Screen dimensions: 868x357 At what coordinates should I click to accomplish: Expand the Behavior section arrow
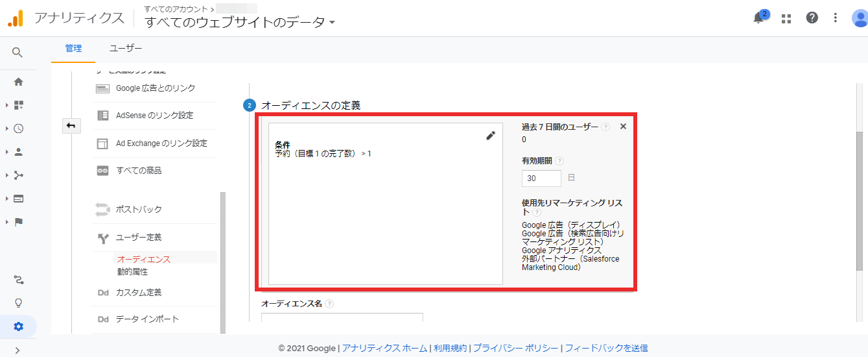7,199
